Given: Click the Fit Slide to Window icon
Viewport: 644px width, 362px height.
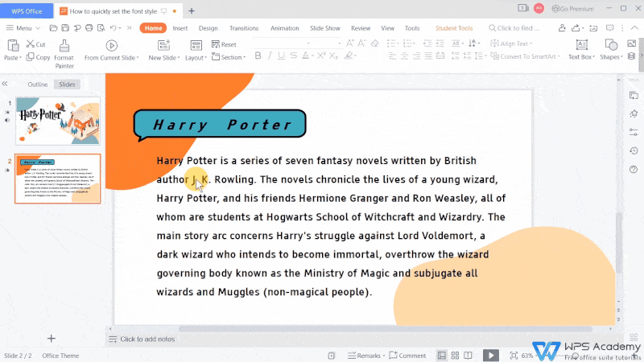Looking at the screenshot, I should pos(514,356).
